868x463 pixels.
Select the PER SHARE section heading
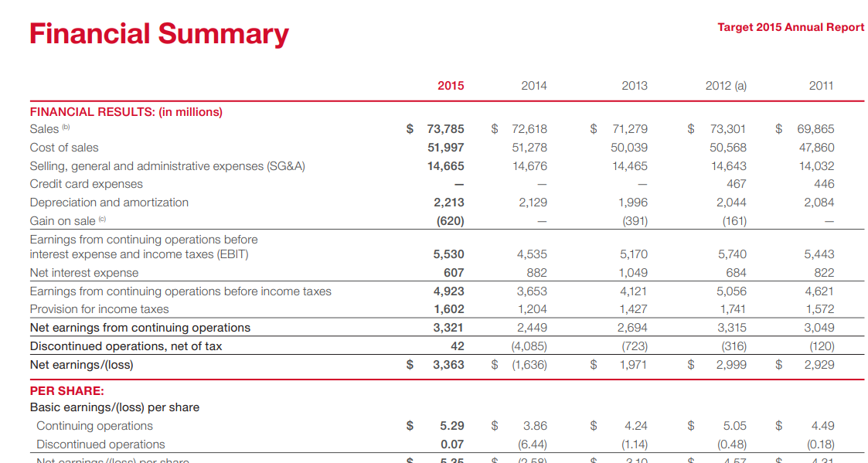point(67,390)
